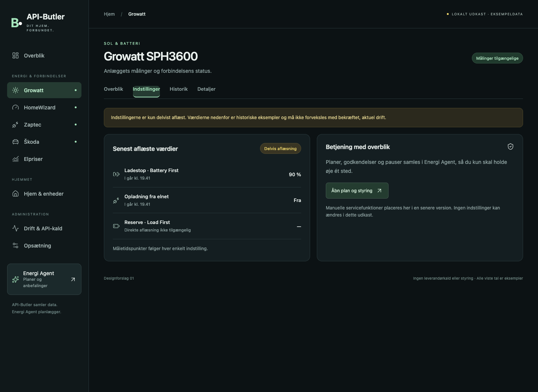
Task: Click the Målinger tilgængelige status badge
Action: (497, 58)
